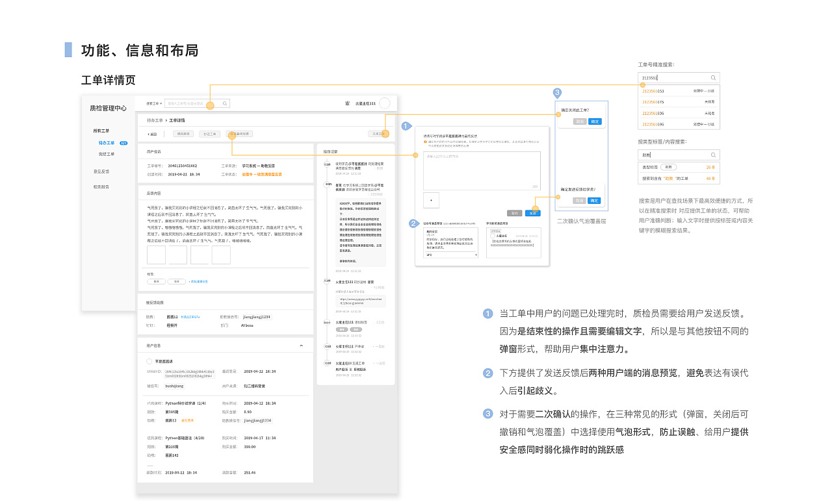The height and width of the screenshot is (504, 832).
Task: Click the 助教 tag pill in the type search results
Action: [669, 166]
